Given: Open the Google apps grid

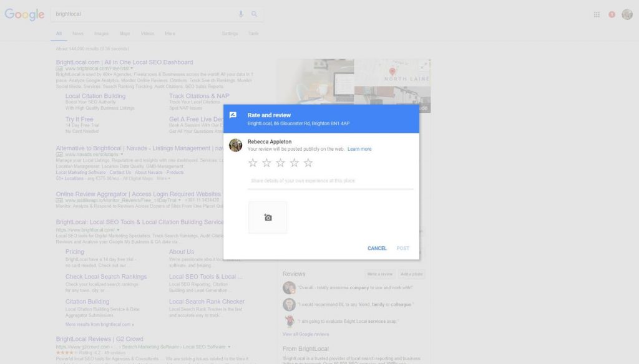Looking at the screenshot, I should 597,15.
